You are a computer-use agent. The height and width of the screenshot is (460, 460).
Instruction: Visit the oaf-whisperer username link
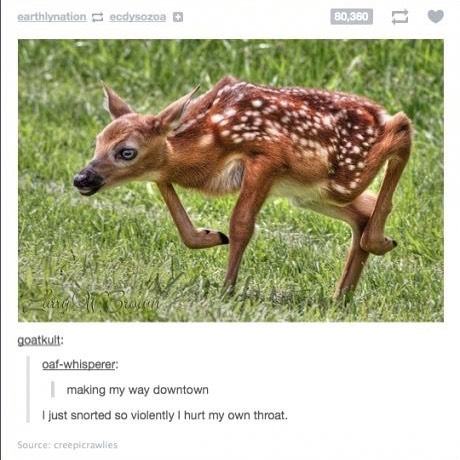[x=79, y=364]
